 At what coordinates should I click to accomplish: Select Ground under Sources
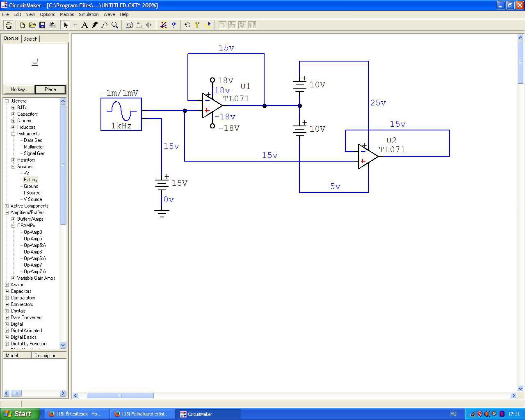pyautogui.click(x=31, y=186)
